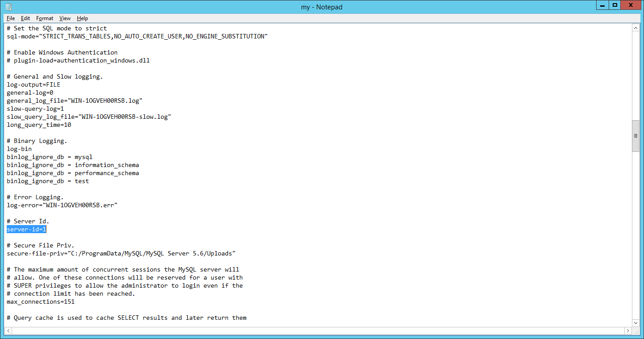Click the sql-mode setting line

[137, 36]
